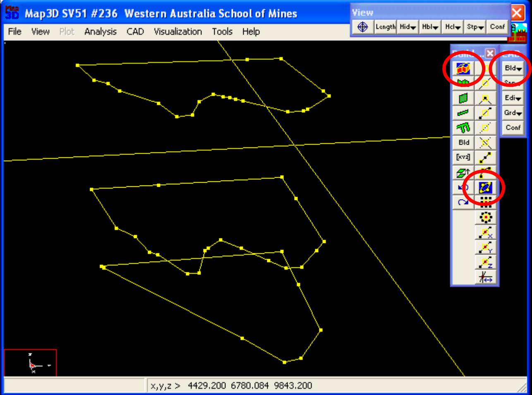Open the Hcl dropdown

pos(453,27)
